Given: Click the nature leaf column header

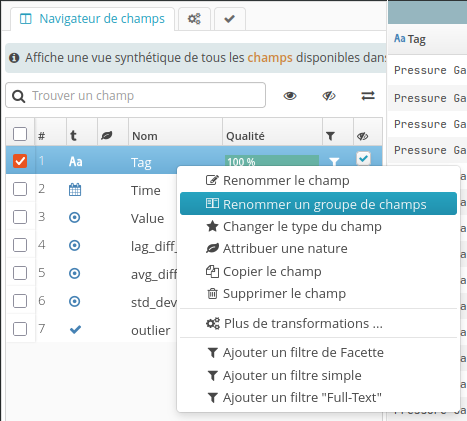Looking at the screenshot, I should 107,136.
